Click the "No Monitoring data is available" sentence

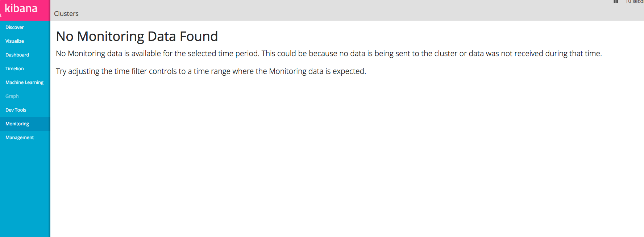tap(329, 54)
